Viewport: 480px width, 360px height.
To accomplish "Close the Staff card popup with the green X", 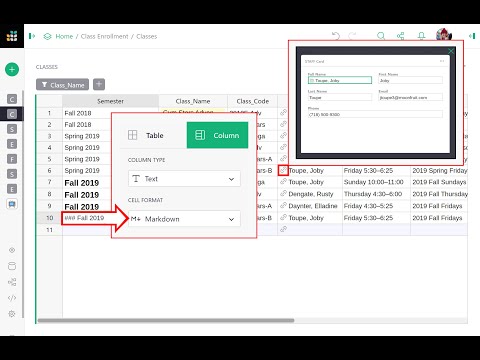I will pos(451,51).
